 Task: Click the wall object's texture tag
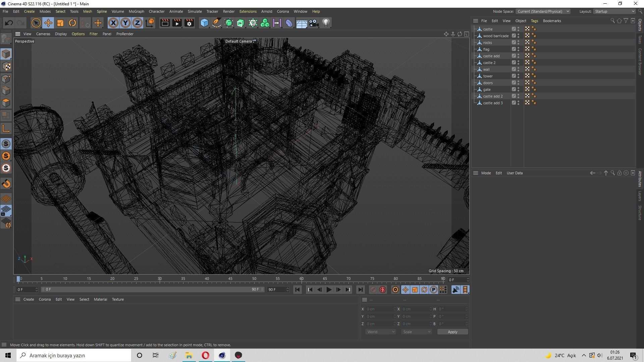(527, 69)
